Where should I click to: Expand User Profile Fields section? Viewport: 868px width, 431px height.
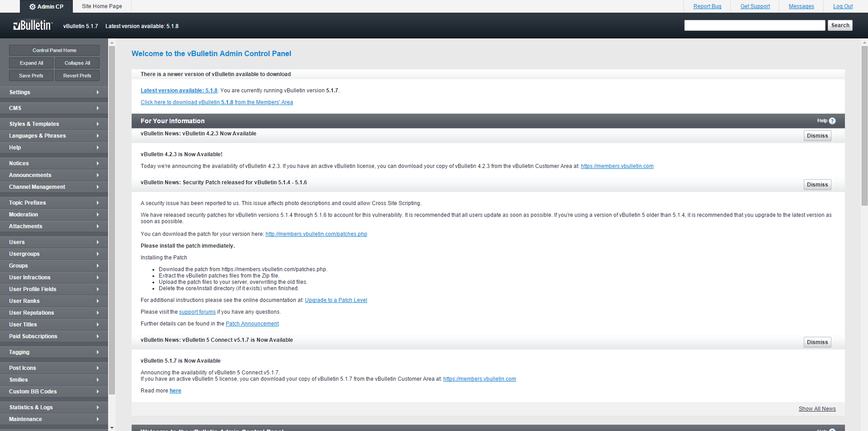(x=54, y=289)
